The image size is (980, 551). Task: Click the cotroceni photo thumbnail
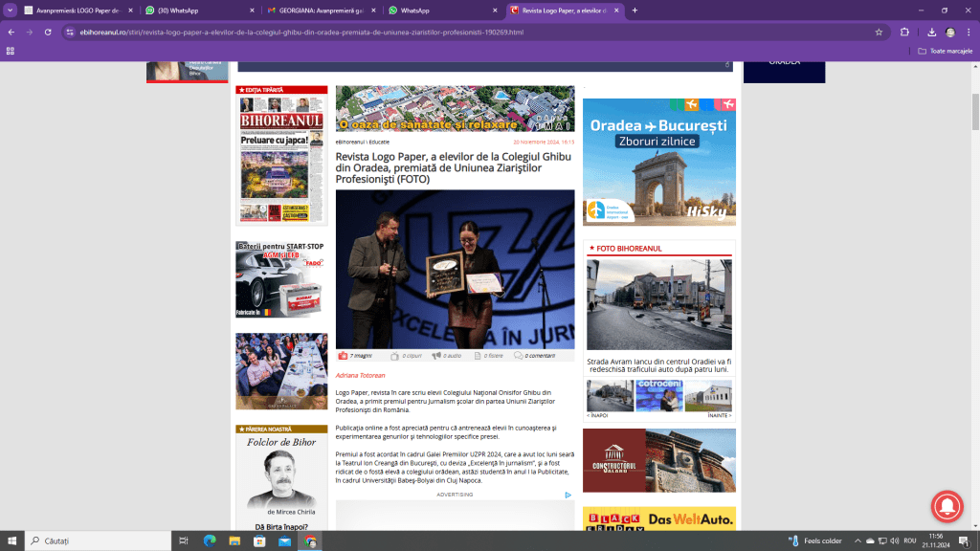pos(659,395)
